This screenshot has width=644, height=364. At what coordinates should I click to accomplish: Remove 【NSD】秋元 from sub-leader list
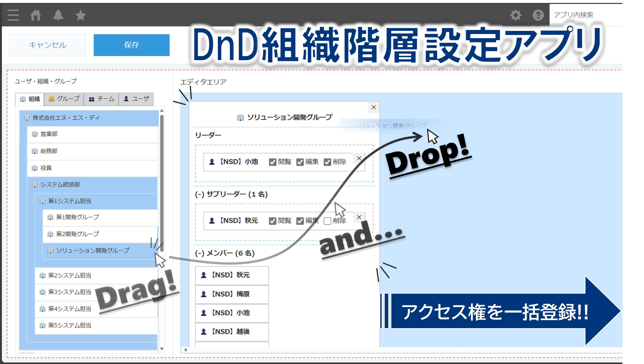(359, 217)
